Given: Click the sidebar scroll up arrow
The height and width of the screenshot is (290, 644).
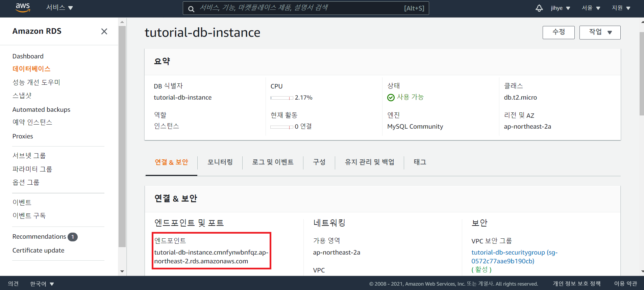Looking at the screenshot, I should [x=122, y=22].
